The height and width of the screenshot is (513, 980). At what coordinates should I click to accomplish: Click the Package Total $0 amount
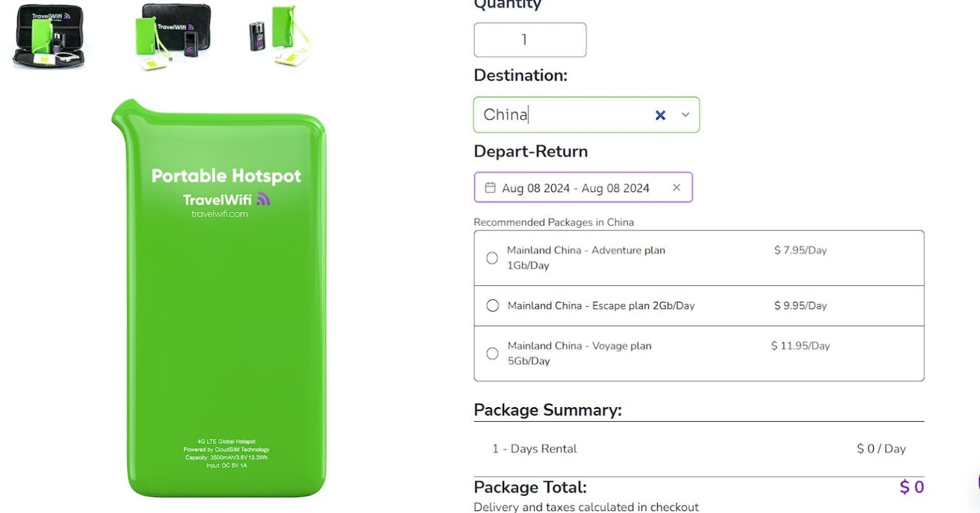pyautogui.click(x=911, y=487)
